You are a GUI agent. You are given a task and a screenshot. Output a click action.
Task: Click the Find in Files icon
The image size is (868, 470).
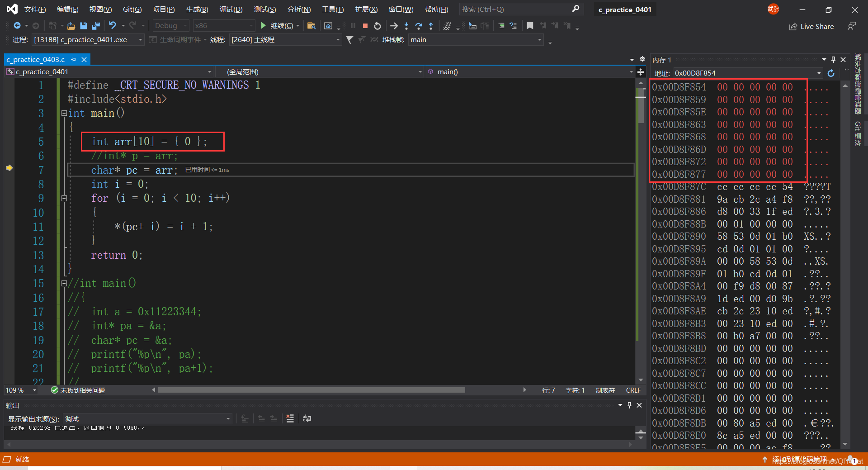click(x=311, y=26)
